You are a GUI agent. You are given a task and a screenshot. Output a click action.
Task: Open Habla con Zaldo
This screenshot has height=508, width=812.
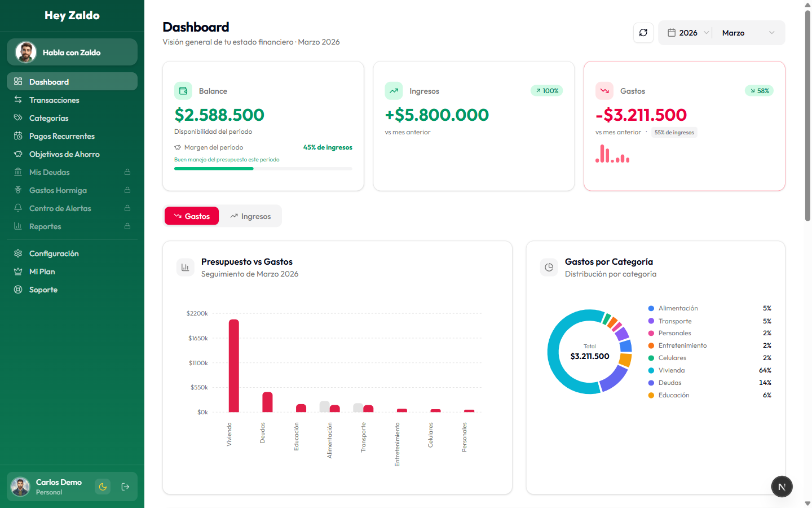[72, 52]
